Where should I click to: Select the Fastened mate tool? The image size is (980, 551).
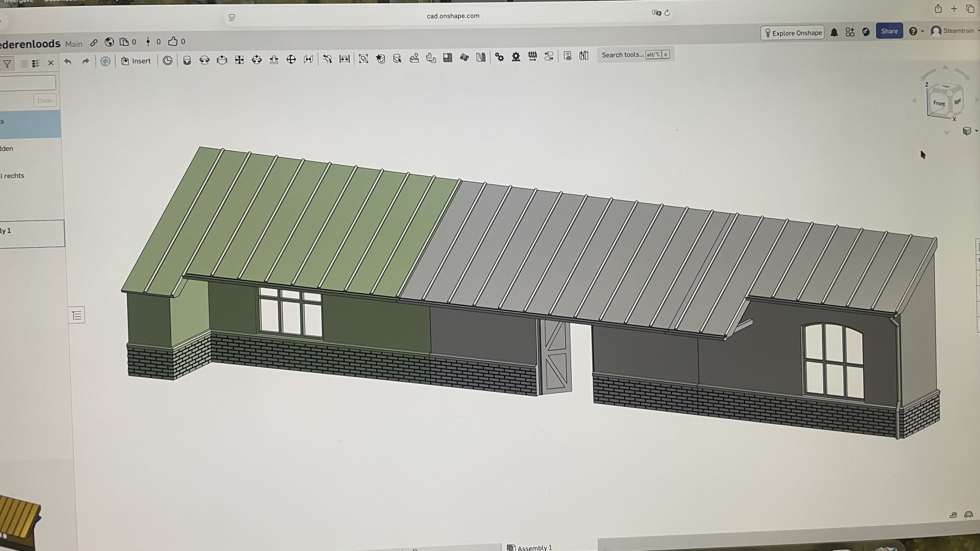[x=187, y=60]
